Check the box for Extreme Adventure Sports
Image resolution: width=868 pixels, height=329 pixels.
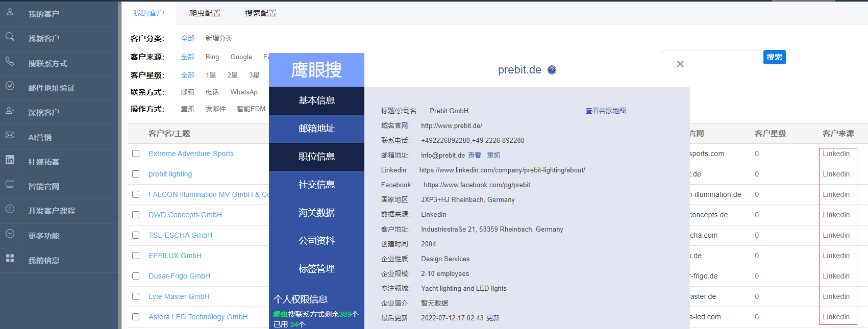136,154
